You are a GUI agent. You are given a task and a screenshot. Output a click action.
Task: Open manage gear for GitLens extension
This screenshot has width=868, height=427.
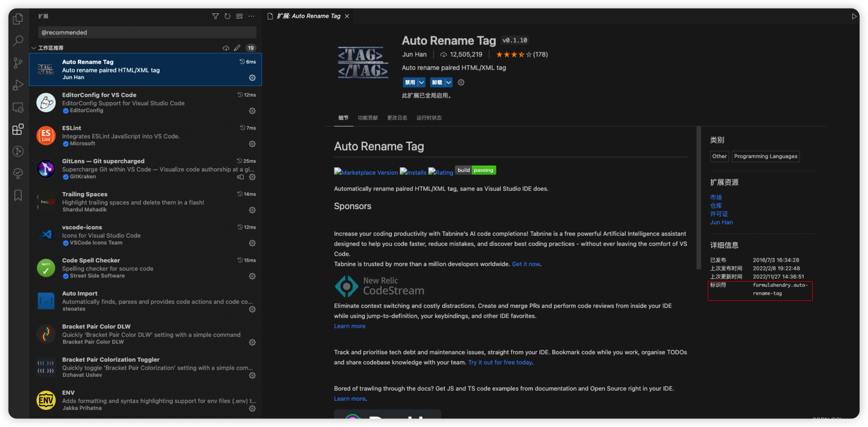point(252,177)
